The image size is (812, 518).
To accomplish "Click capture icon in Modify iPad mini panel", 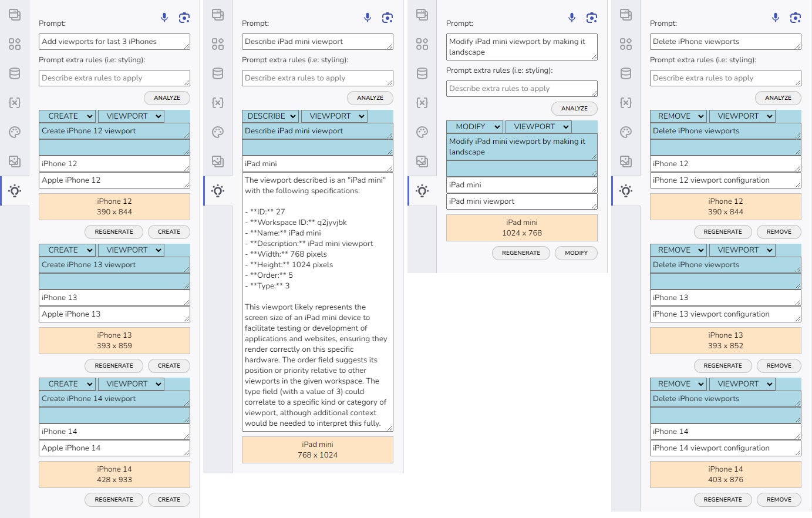I will point(592,18).
